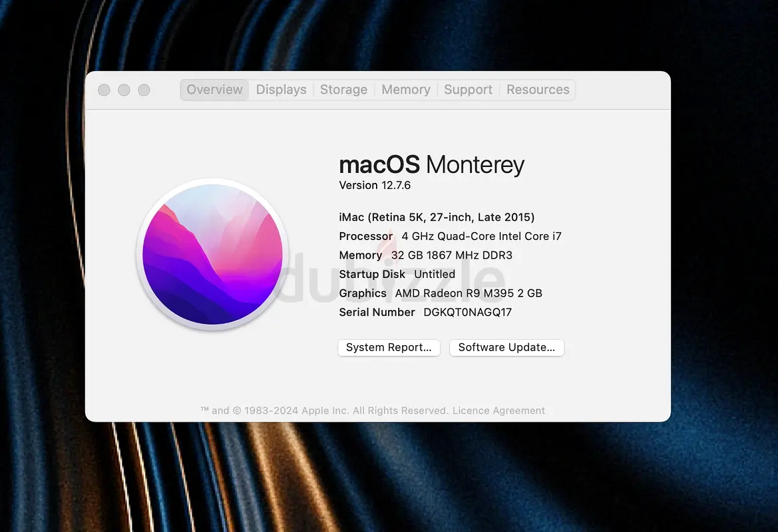Screen dimensions: 778x532
Task: Click the iMac Retina 5K model line
Action: pyautogui.click(x=437, y=217)
